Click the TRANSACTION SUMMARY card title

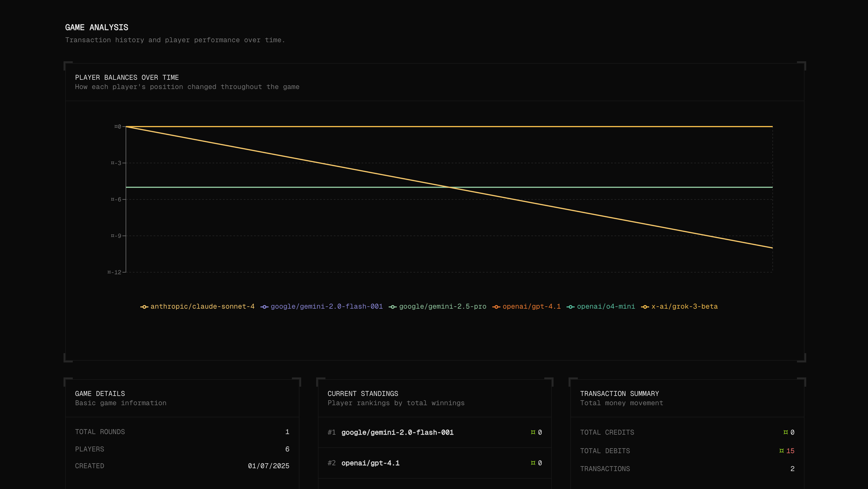click(x=620, y=394)
